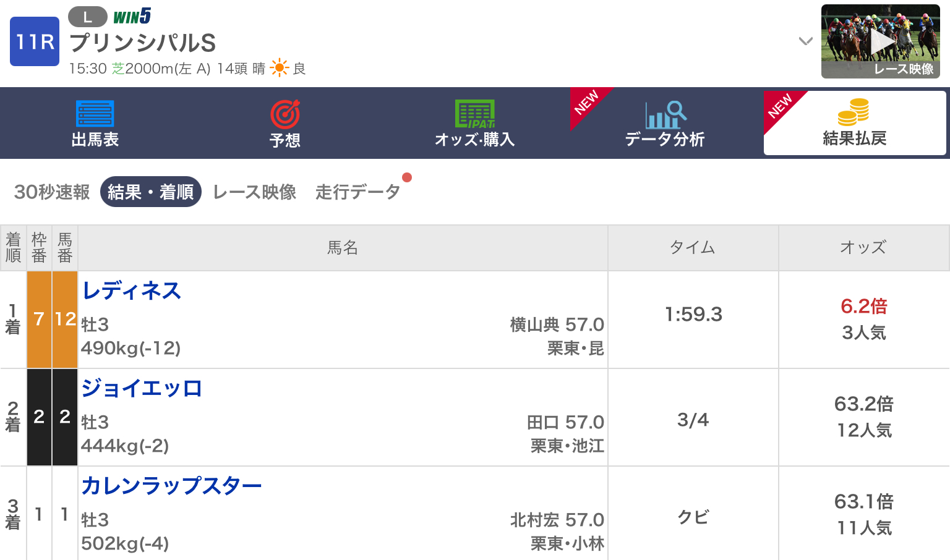Open the 出馬表 race card icon
Screen dimensions: 950x560
[x=95, y=115]
